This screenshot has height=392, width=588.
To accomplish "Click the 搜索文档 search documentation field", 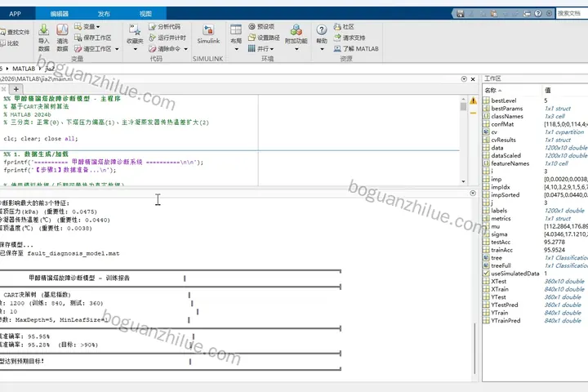I will point(572,14).
